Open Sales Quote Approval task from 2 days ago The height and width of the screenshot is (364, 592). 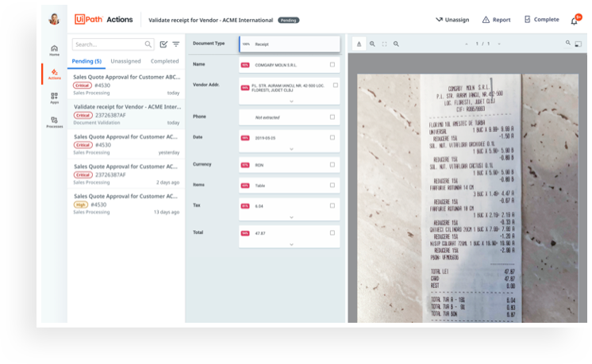tap(126, 174)
